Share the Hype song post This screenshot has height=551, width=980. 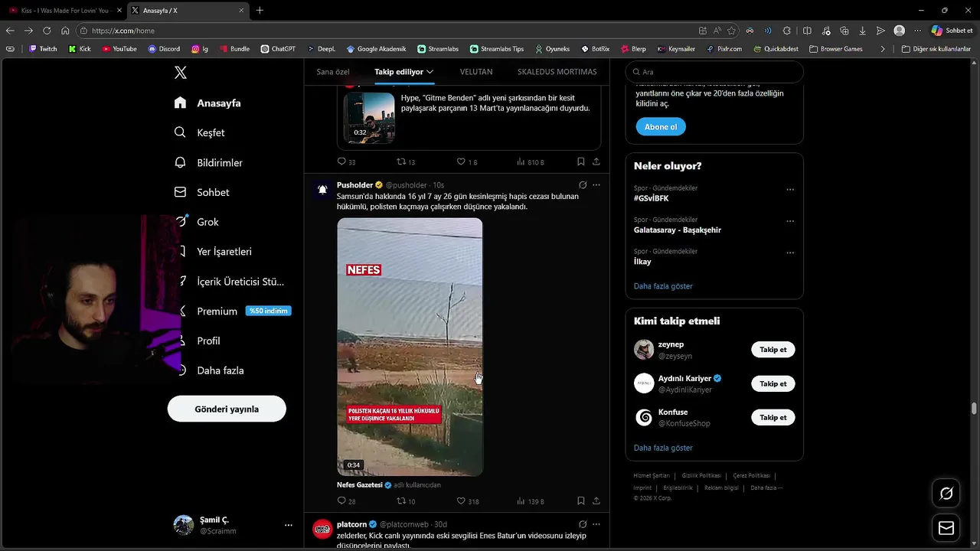click(x=596, y=161)
